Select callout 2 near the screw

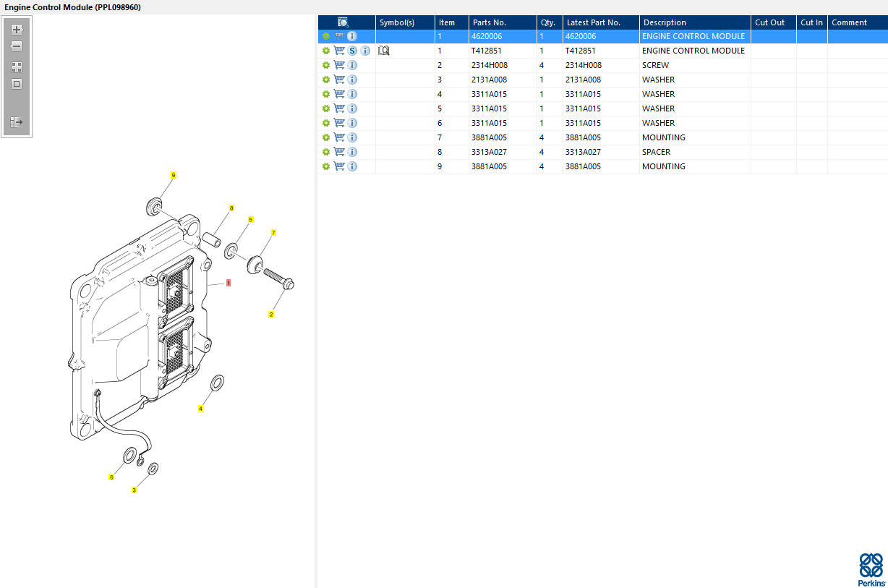(x=271, y=315)
